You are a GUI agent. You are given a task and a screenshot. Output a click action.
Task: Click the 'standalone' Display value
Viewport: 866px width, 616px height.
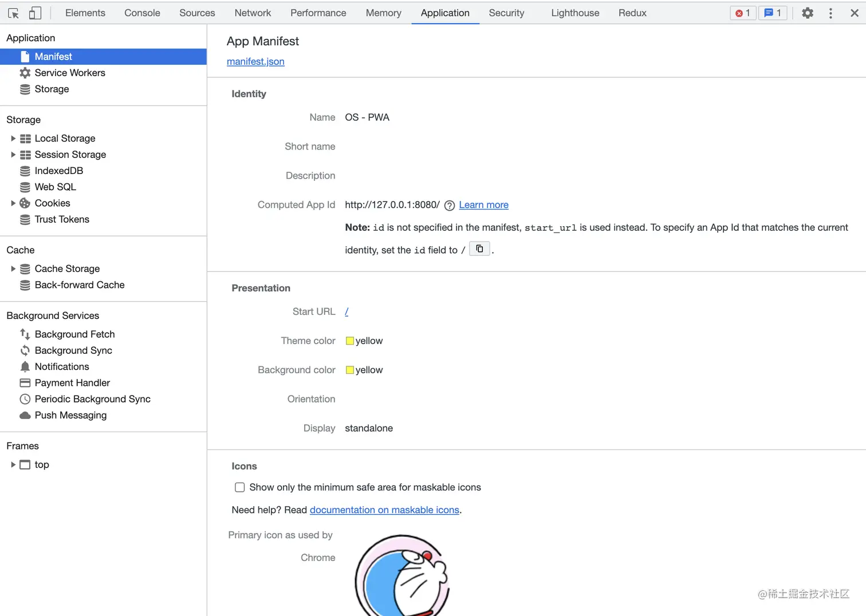click(x=369, y=428)
